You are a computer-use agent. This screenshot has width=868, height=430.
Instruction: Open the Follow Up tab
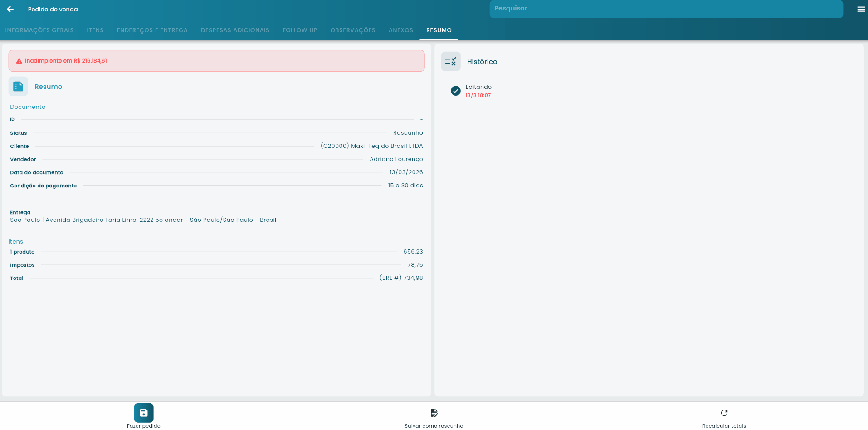pos(300,30)
